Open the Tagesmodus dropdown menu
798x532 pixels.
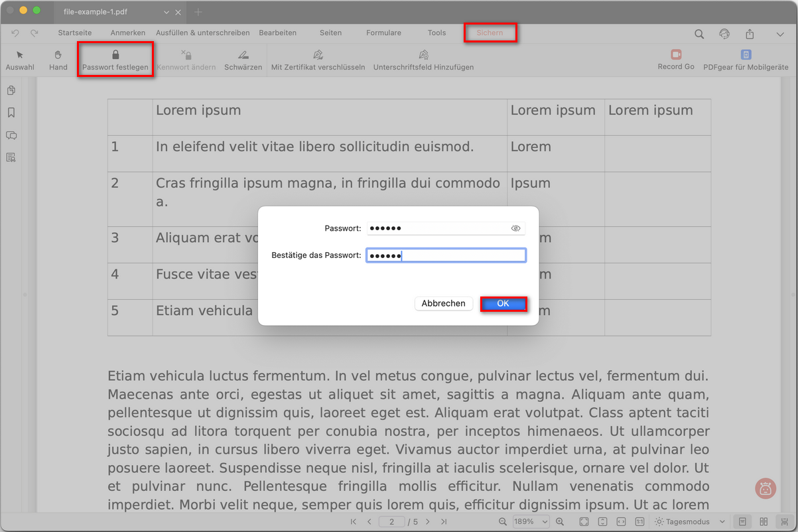pos(721,521)
